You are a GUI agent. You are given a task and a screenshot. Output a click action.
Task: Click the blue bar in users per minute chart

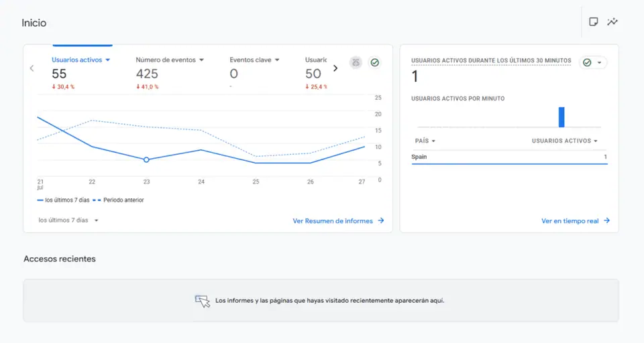tap(561, 117)
